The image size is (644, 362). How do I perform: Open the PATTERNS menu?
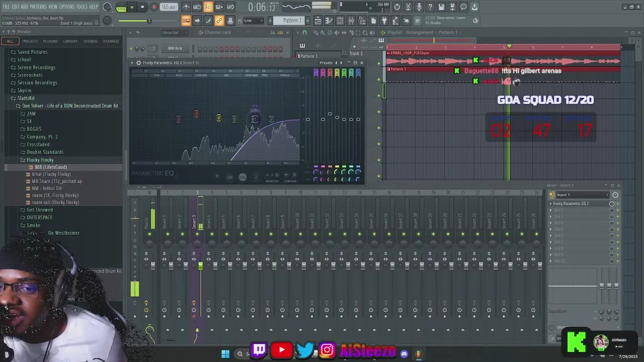point(38,7)
